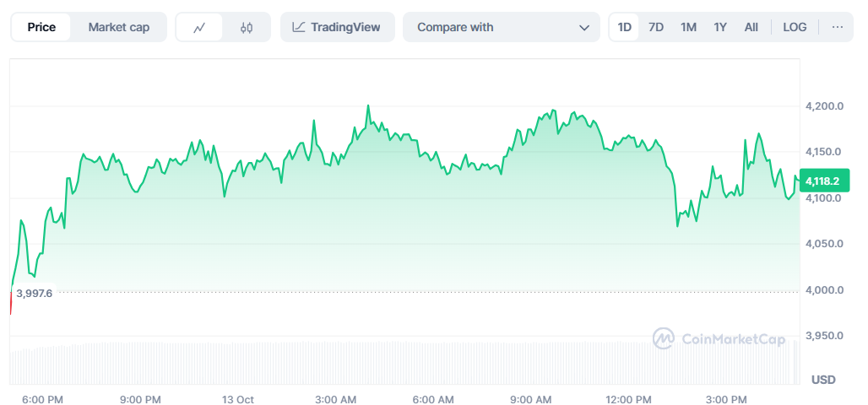Click the three-dots more options icon
Viewport: 868px width, 405px height.
(x=838, y=27)
